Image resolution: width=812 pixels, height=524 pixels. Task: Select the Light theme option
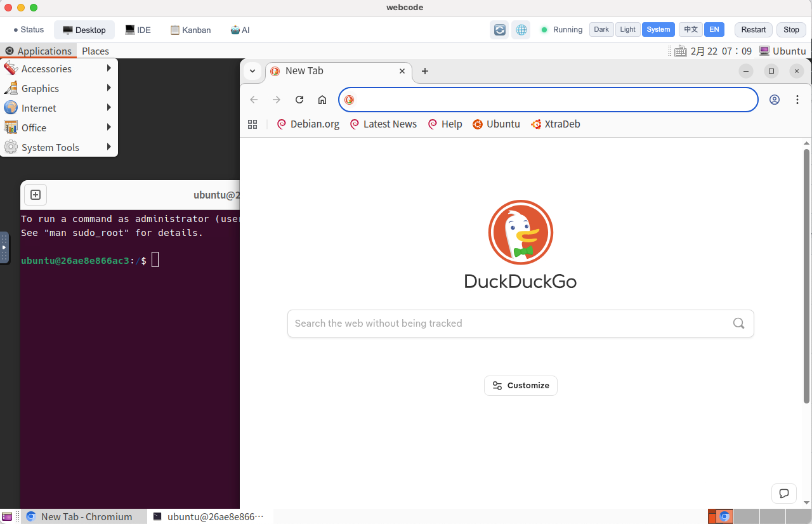627,29
